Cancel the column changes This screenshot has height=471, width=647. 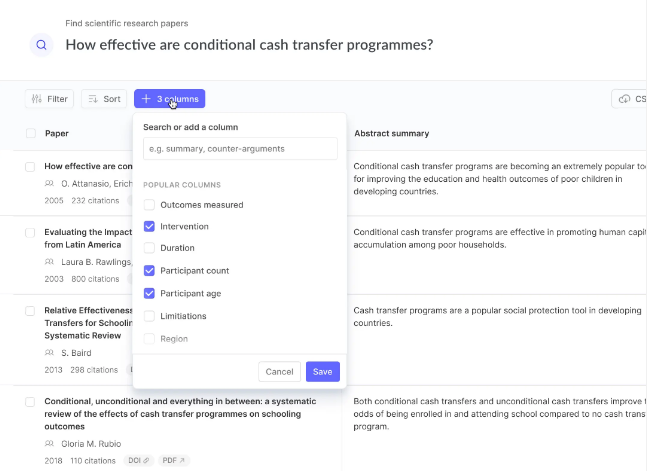click(279, 371)
